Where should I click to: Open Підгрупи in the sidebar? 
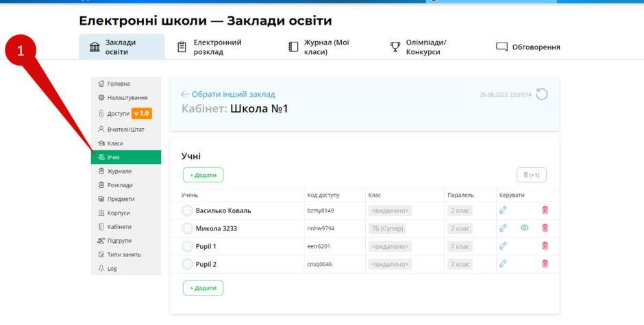tap(125, 241)
